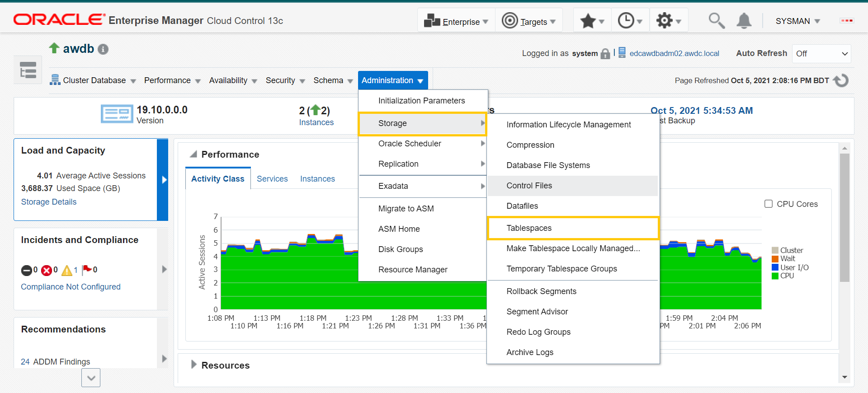Image resolution: width=868 pixels, height=393 pixels.
Task: Click the vertical scrollbar down arrow
Action: tap(844, 377)
